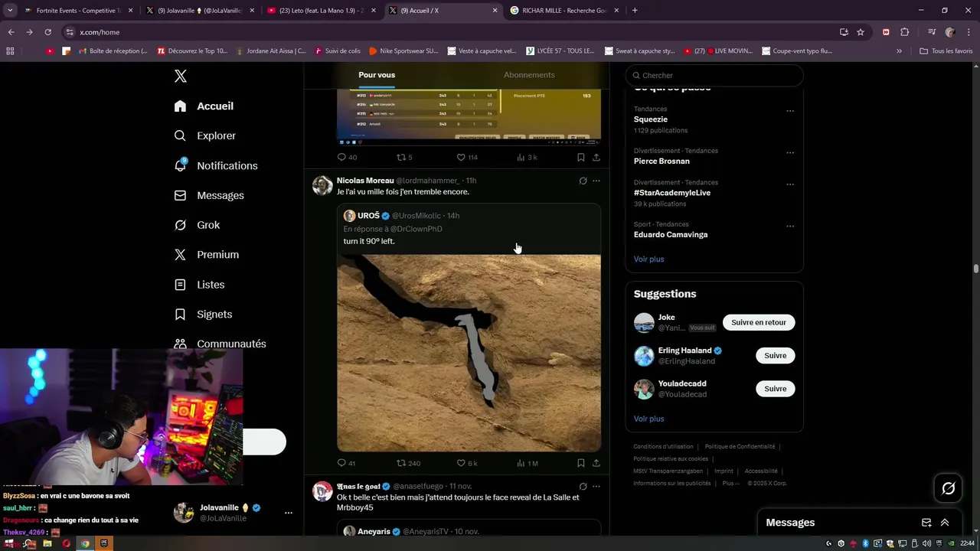Open the rock crevice image in quoted post

[469, 353]
